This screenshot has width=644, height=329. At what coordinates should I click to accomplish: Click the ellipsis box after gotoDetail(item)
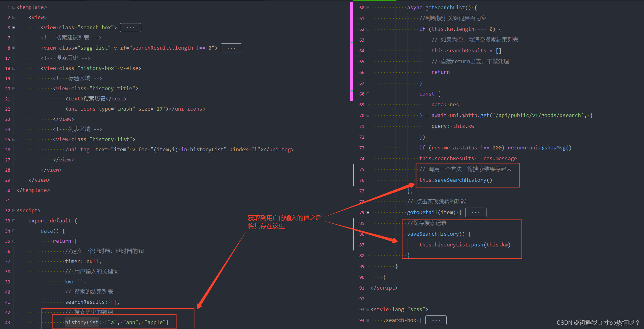pos(476,212)
